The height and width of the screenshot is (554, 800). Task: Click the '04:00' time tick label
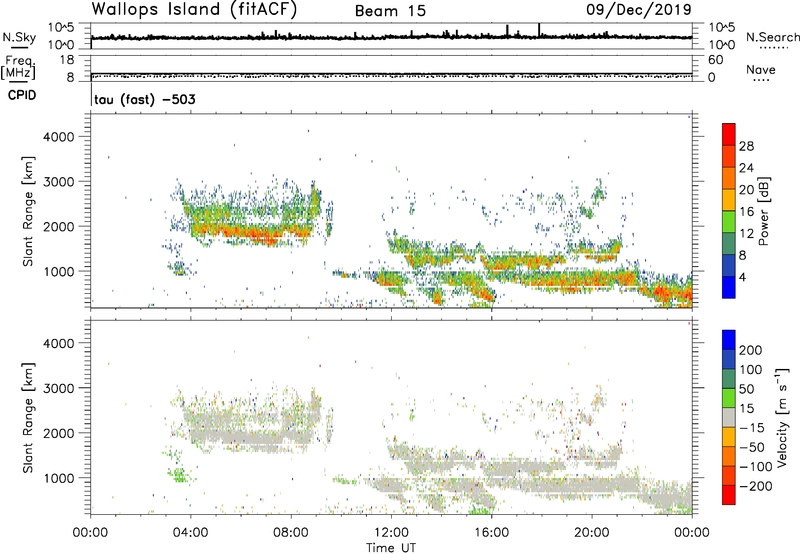[x=191, y=533]
